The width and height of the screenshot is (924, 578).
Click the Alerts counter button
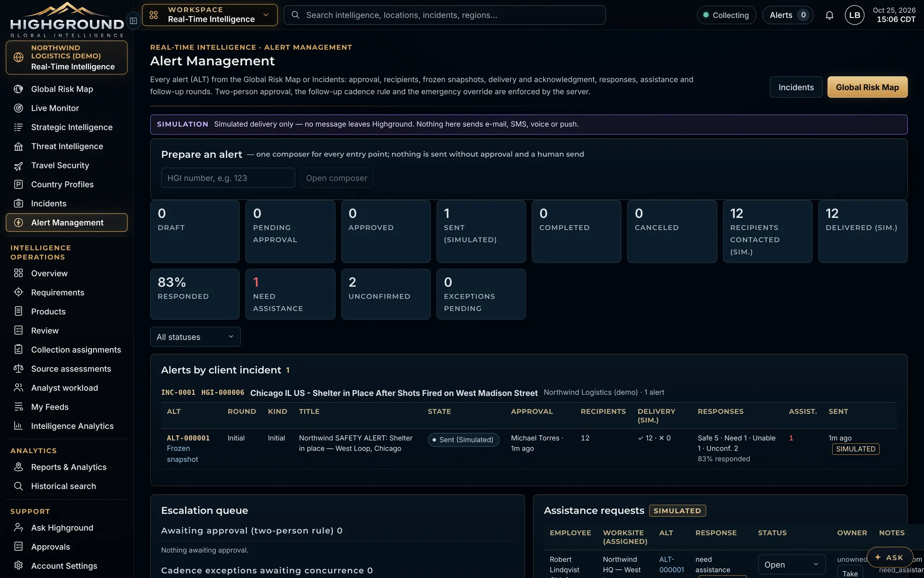pos(788,15)
